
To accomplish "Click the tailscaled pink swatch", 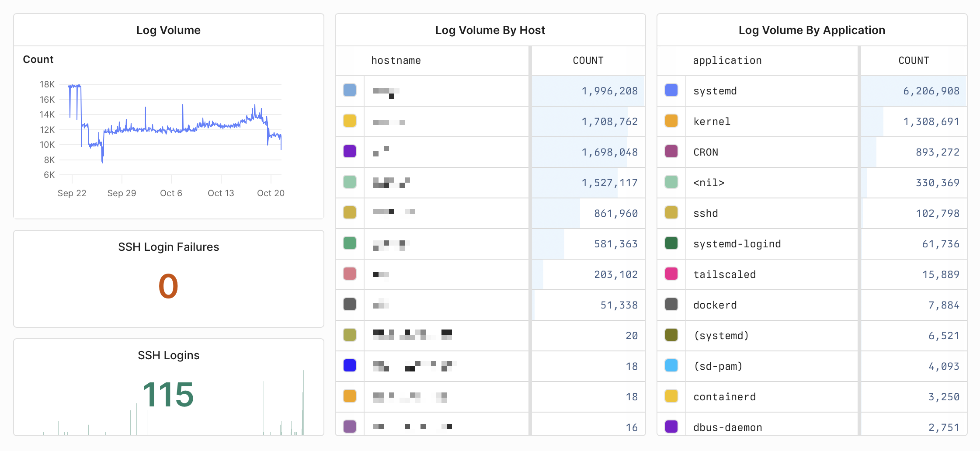I will pyautogui.click(x=671, y=274).
